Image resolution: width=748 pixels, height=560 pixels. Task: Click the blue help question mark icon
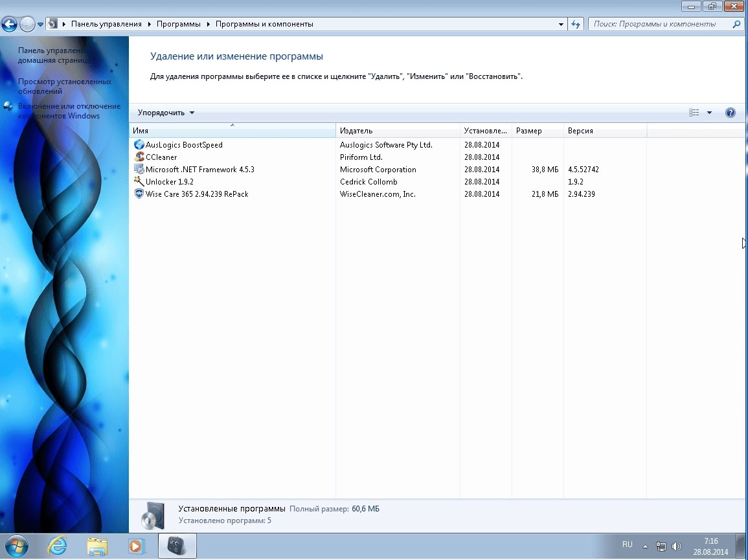click(731, 113)
